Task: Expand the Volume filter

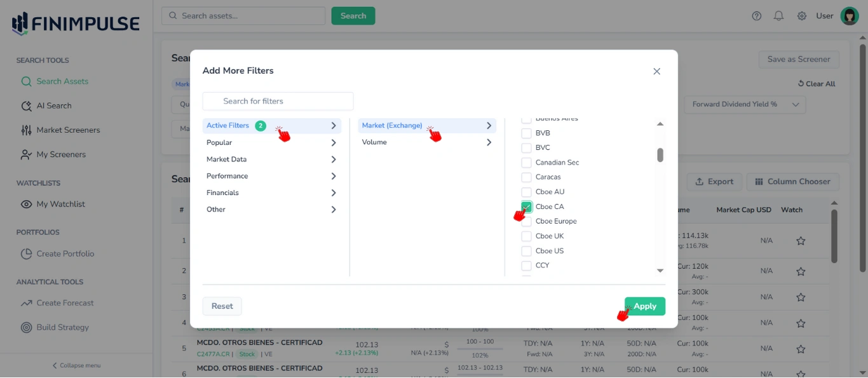Action: [374, 142]
